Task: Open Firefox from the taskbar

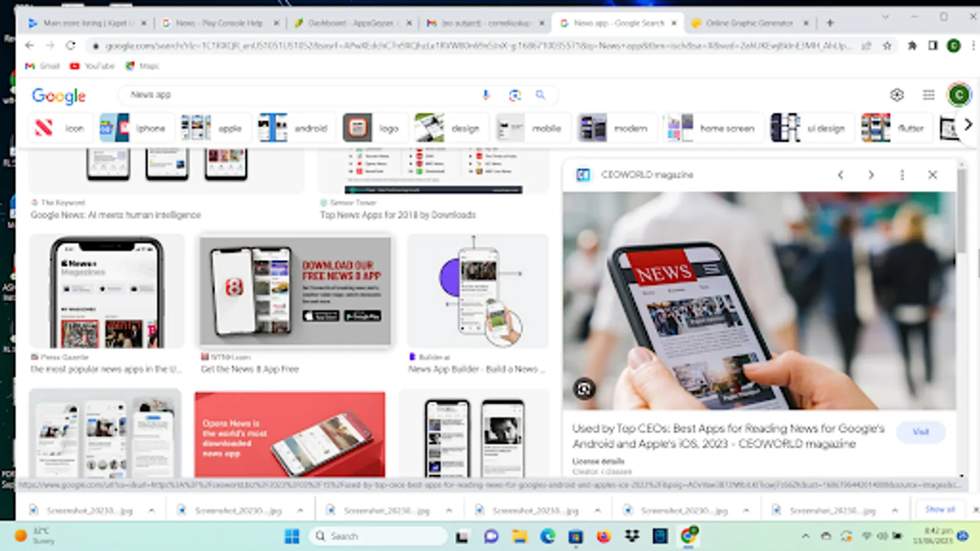Action: pyautogui.click(x=604, y=536)
